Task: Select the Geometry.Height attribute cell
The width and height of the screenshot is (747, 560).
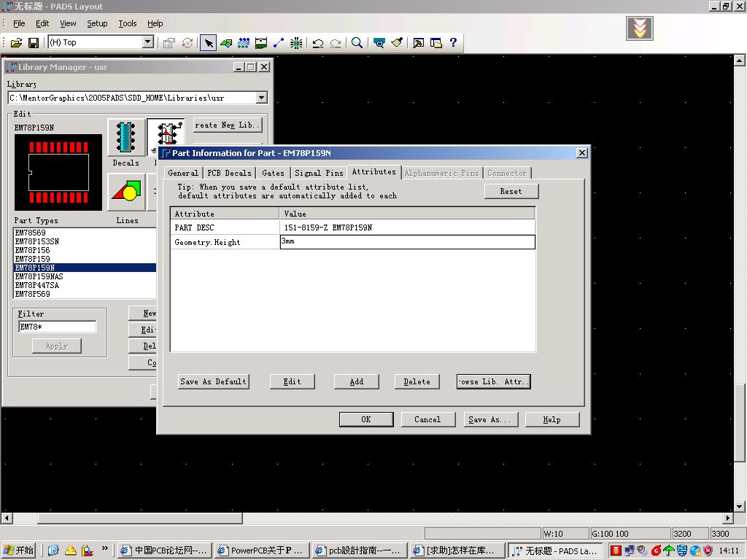Action: (x=225, y=242)
